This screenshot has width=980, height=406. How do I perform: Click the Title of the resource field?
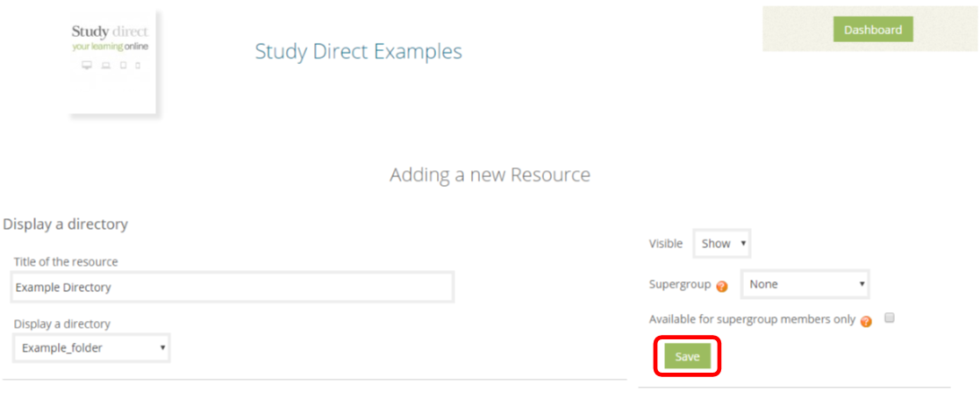(x=233, y=288)
